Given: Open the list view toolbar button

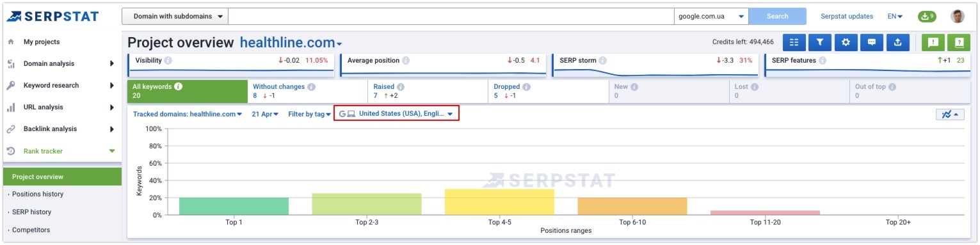Looking at the screenshot, I should tap(794, 42).
